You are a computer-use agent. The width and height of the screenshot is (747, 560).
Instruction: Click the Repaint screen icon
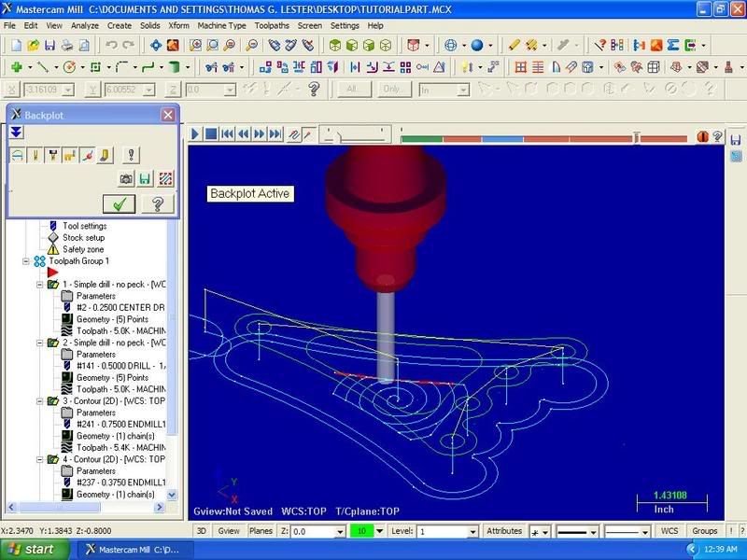173,45
